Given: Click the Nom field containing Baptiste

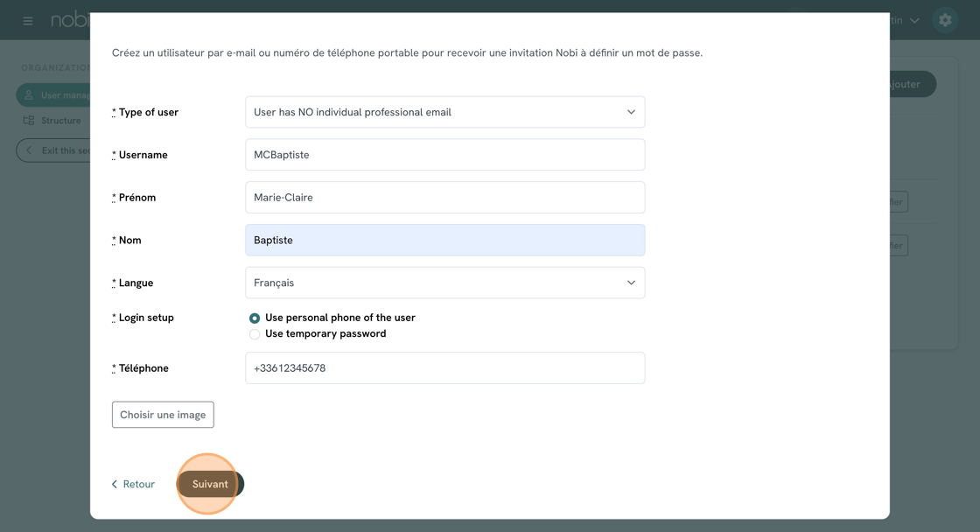Looking at the screenshot, I should [x=444, y=240].
